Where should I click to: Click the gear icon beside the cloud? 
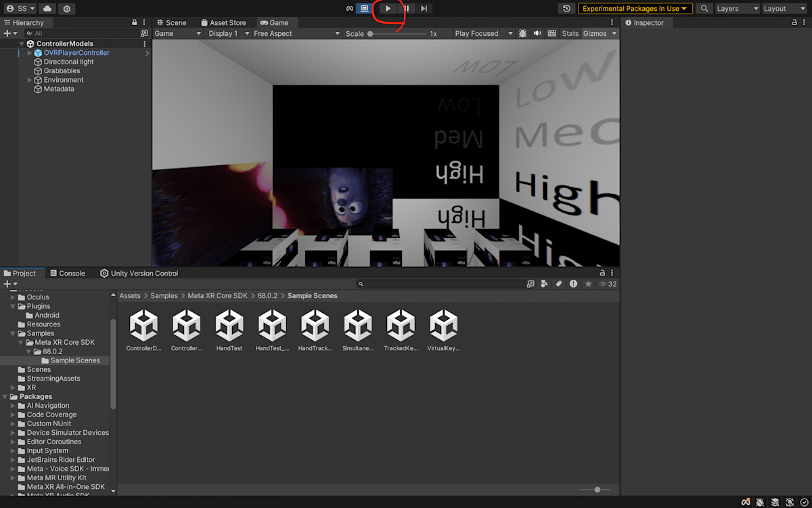tap(66, 9)
